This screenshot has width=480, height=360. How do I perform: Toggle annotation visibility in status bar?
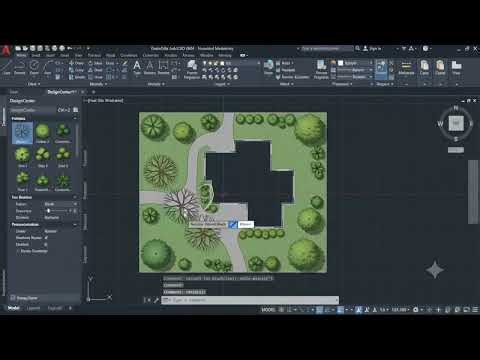click(x=359, y=310)
